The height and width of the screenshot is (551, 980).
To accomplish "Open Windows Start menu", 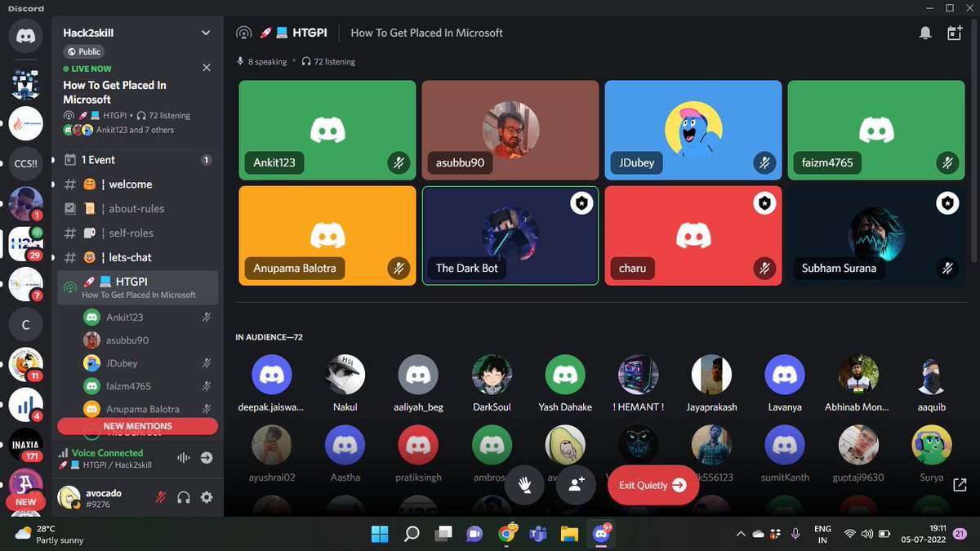I will coord(380,534).
